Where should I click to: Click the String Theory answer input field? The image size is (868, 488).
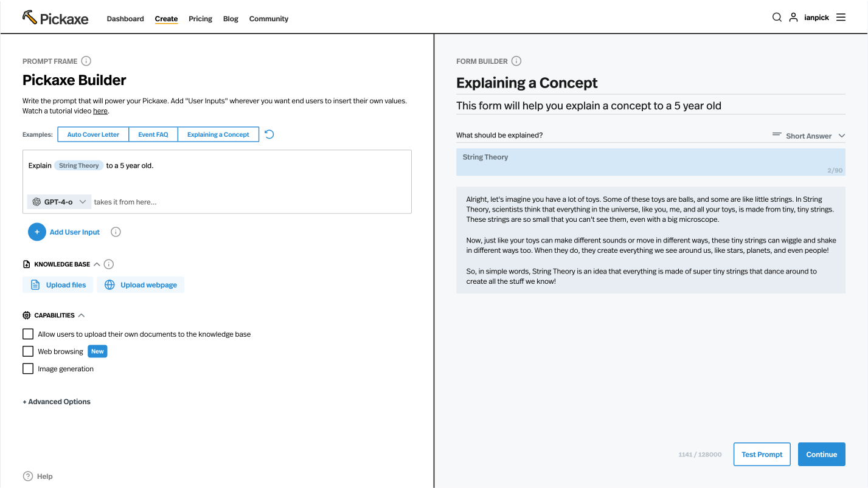(650, 162)
